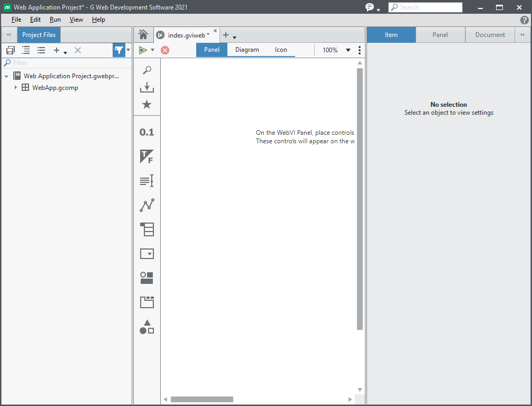Screen dimensions: 532x406
Task: Open the 100% zoom dropdown
Action: click(348, 50)
